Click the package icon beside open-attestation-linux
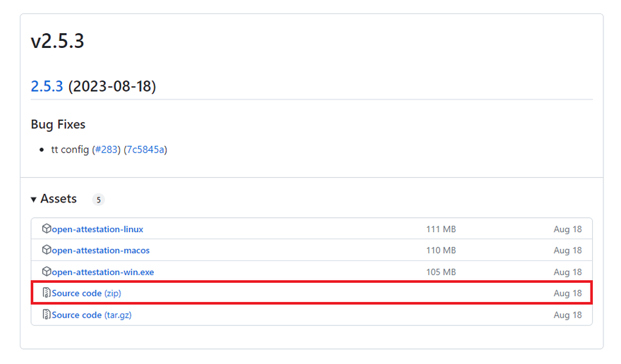Viewport: 621px width, 364px height. click(47, 229)
